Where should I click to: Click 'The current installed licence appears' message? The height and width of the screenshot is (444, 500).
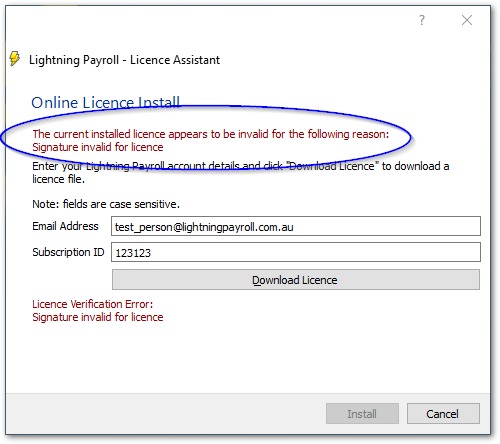pyautogui.click(x=211, y=134)
